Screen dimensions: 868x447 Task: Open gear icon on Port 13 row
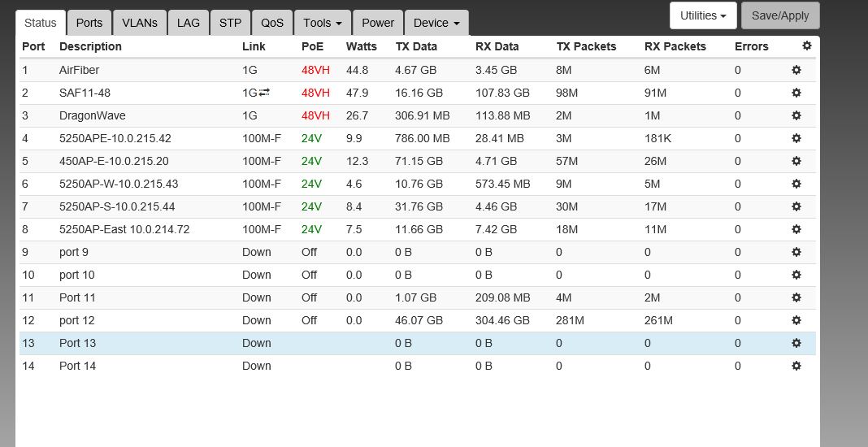tap(796, 344)
